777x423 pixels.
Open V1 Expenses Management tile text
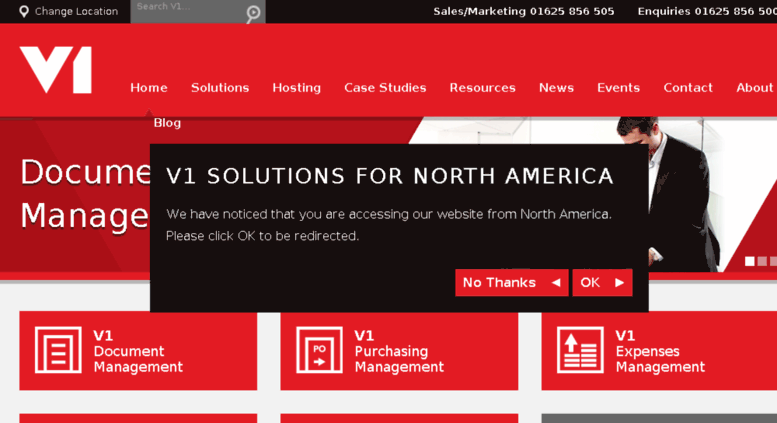tap(660, 351)
